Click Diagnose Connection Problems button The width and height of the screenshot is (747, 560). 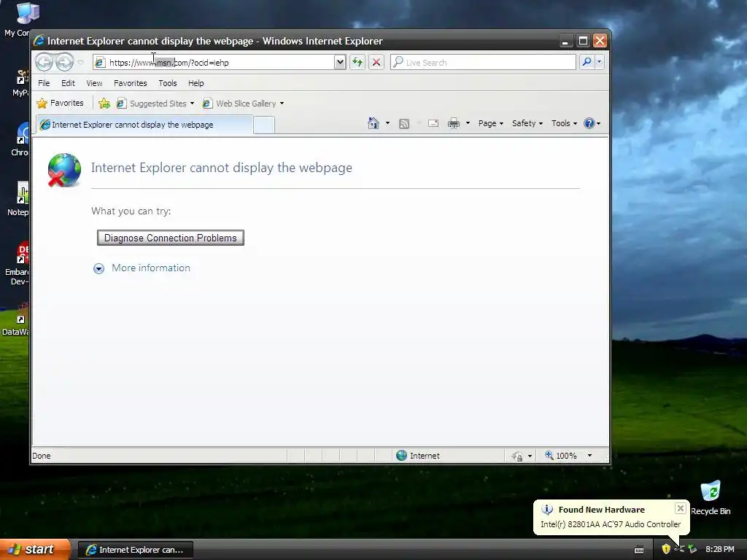pos(171,238)
